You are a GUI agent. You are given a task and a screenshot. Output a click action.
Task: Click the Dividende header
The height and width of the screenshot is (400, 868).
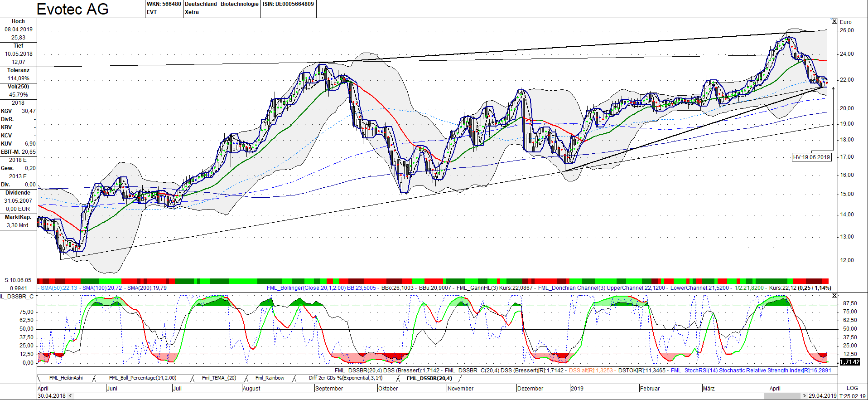[18, 193]
